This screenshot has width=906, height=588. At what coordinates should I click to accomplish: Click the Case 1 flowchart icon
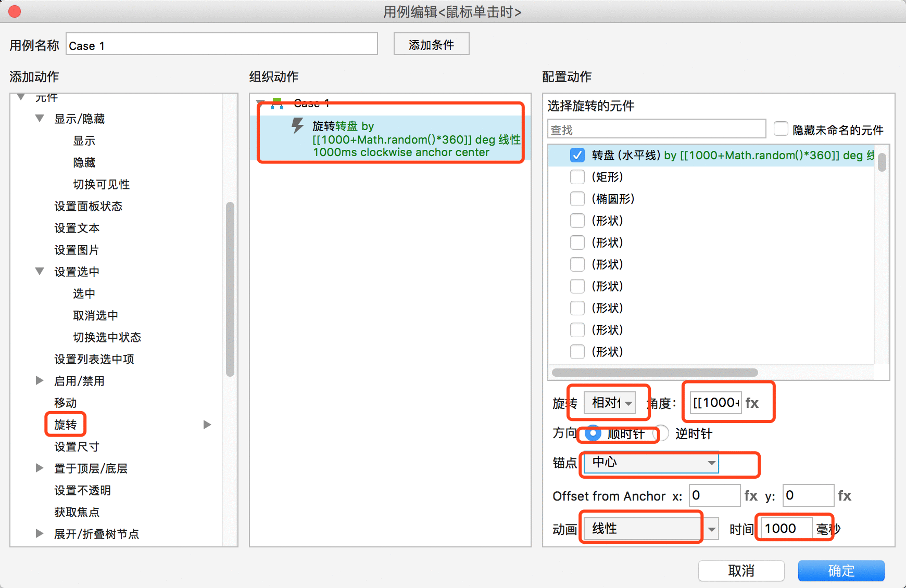[x=277, y=103]
